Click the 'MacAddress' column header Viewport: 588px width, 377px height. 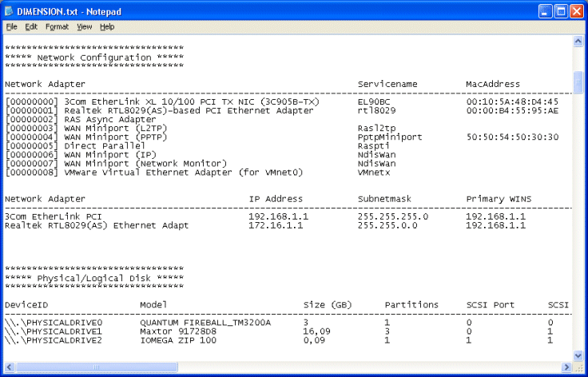[x=493, y=84]
